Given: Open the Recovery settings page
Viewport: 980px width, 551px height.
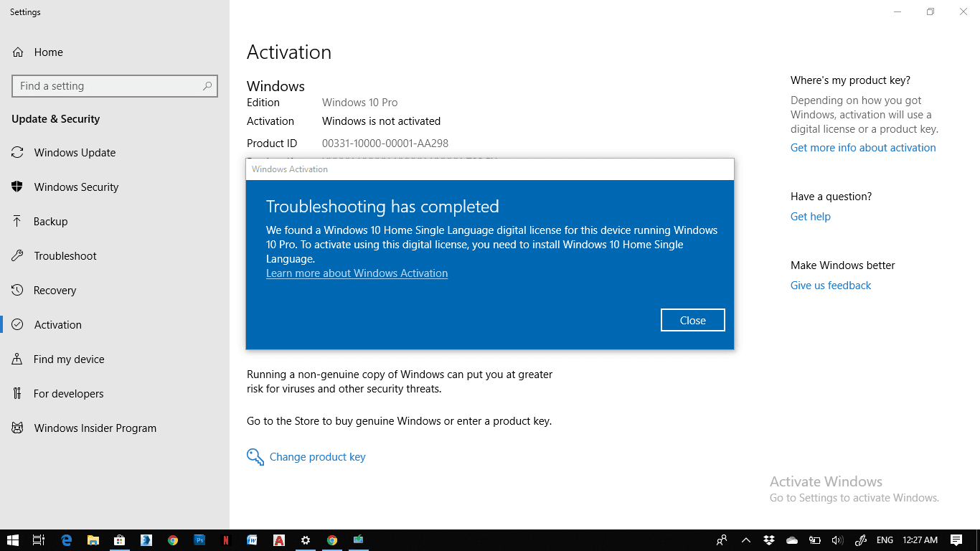Looking at the screenshot, I should pos(55,291).
